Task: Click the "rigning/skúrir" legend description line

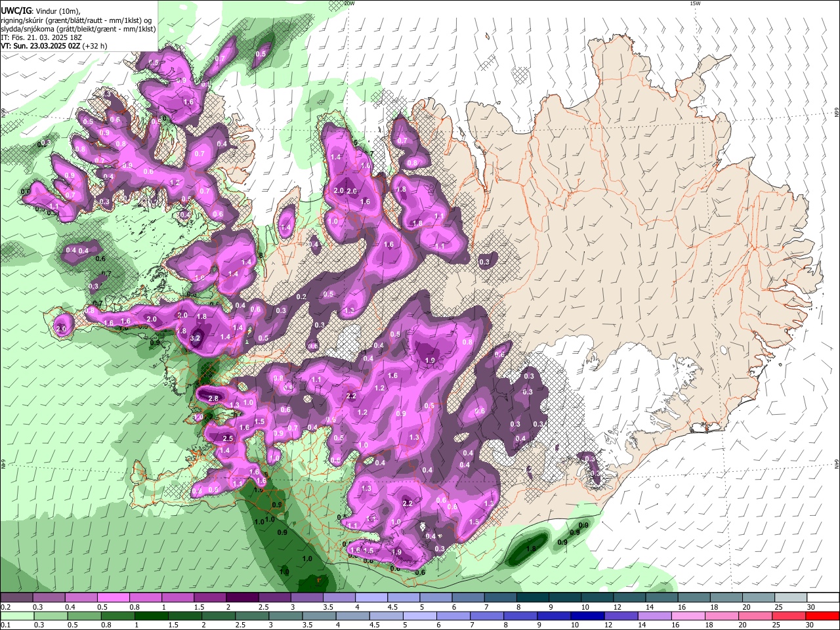Action: pyautogui.click(x=77, y=20)
